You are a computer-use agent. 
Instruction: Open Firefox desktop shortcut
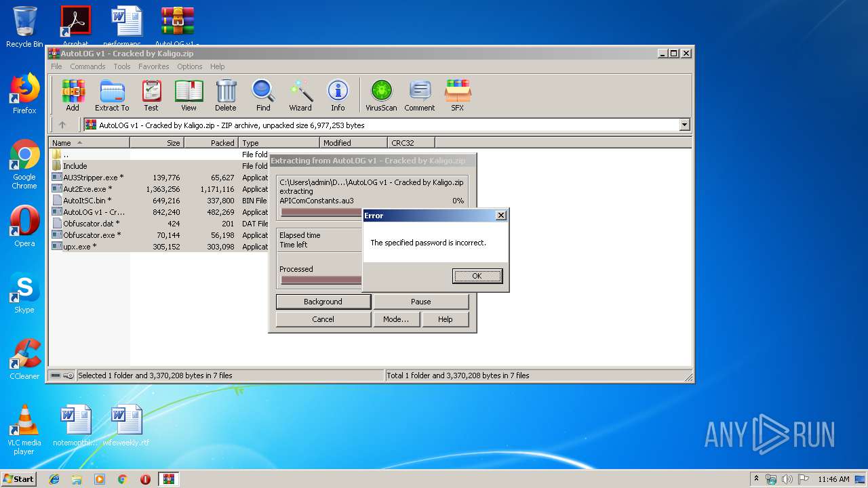(x=24, y=94)
